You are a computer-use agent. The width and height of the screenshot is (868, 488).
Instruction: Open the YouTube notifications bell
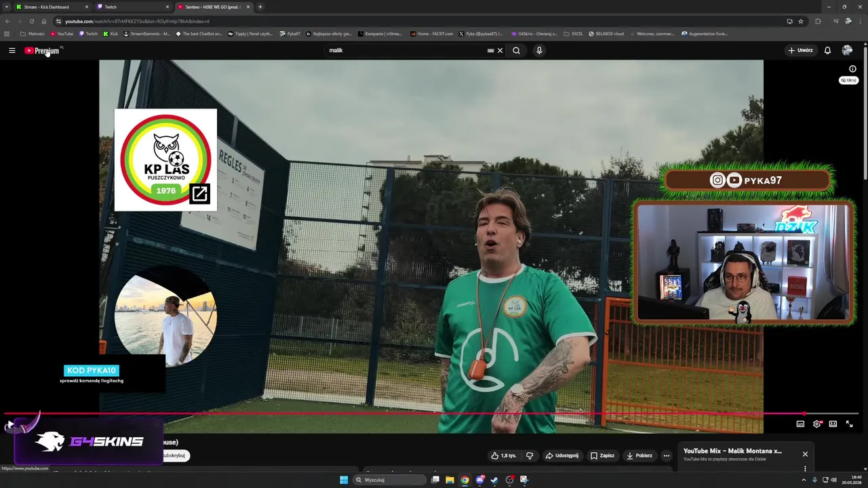(x=827, y=50)
